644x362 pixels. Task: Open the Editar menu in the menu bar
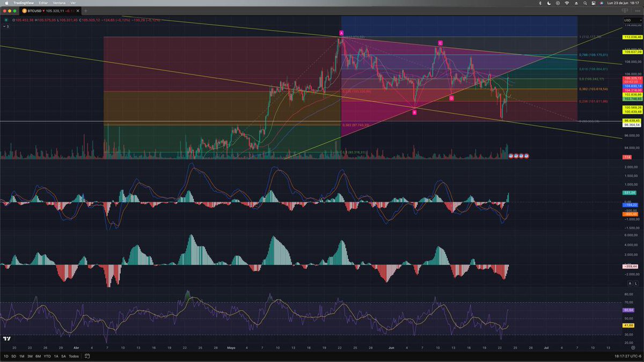pos(43,3)
